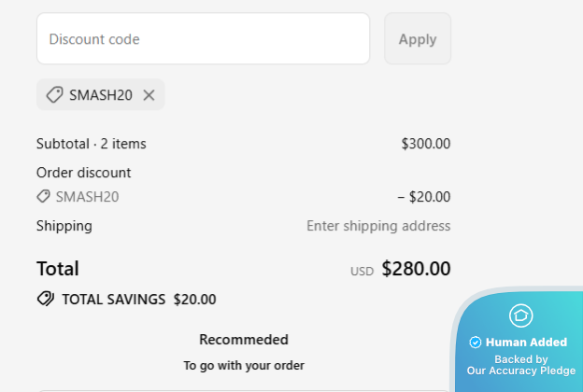Click tag icon beside Order discount SMASH20
The image size is (583, 392).
tap(43, 197)
